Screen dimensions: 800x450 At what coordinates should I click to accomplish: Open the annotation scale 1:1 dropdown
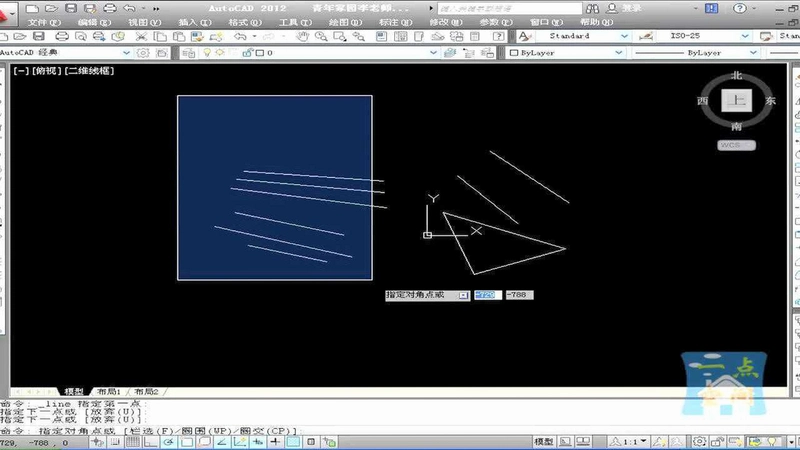click(x=632, y=441)
